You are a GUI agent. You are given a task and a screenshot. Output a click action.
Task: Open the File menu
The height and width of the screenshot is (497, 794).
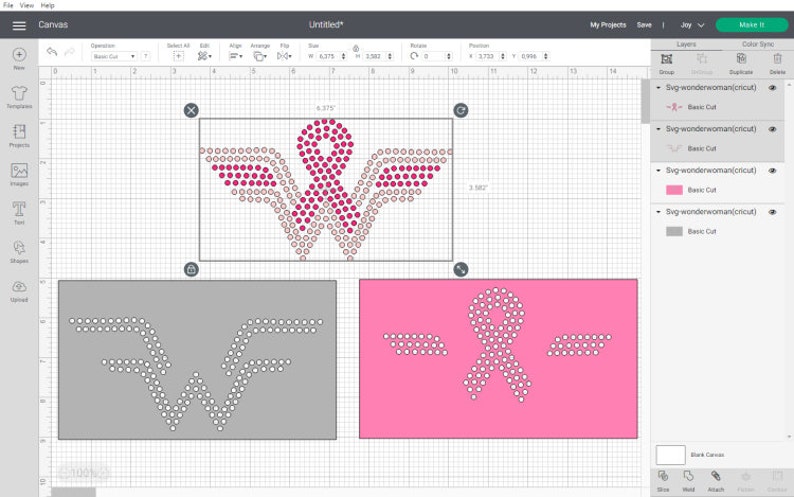(x=8, y=5)
